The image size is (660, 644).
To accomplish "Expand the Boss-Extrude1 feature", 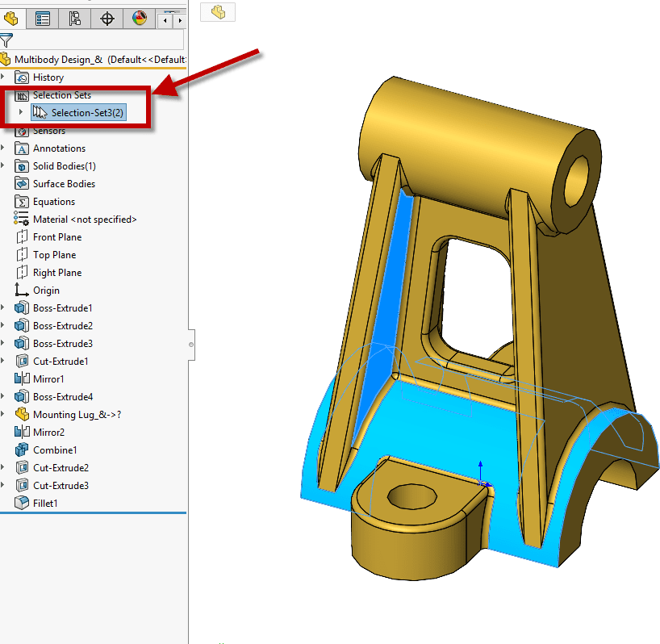I will (x=3, y=307).
